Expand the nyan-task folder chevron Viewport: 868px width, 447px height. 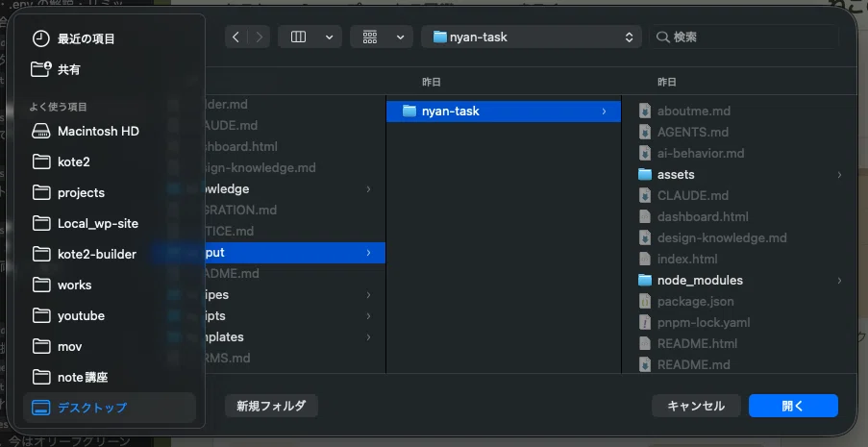click(604, 112)
